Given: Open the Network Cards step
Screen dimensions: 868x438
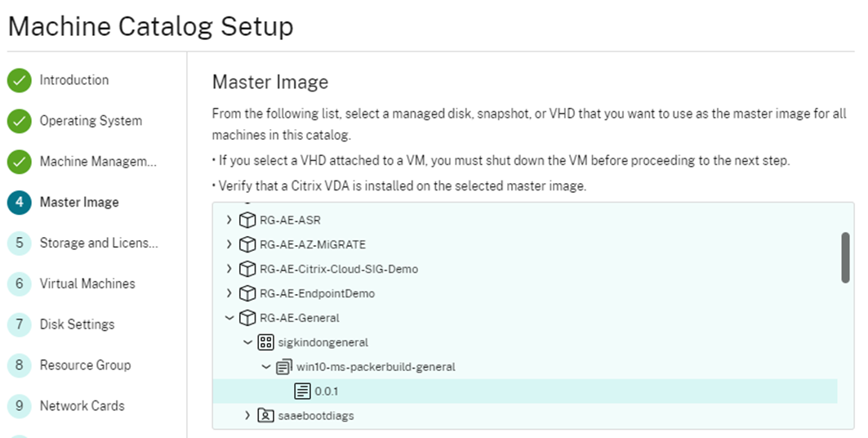Looking at the screenshot, I should point(66,406).
